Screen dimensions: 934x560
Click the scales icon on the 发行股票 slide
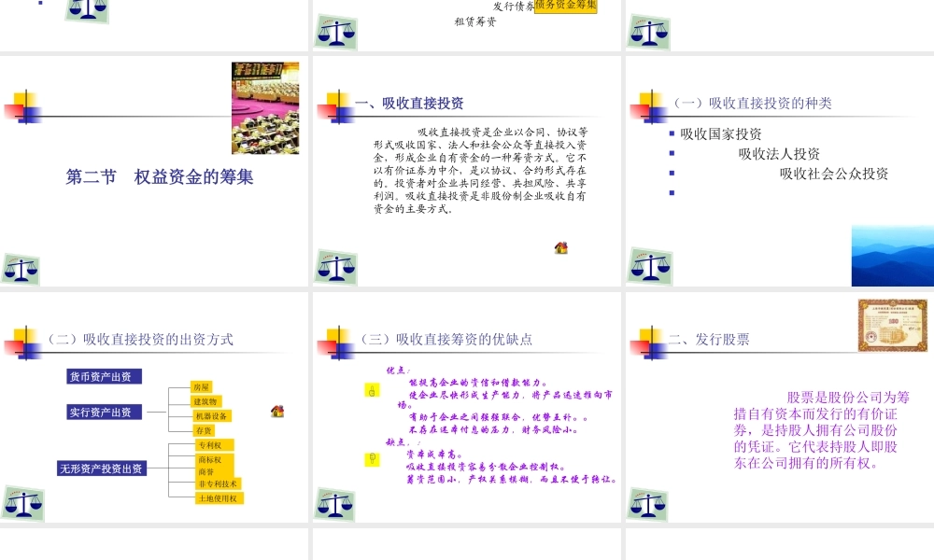tap(646, 503)
